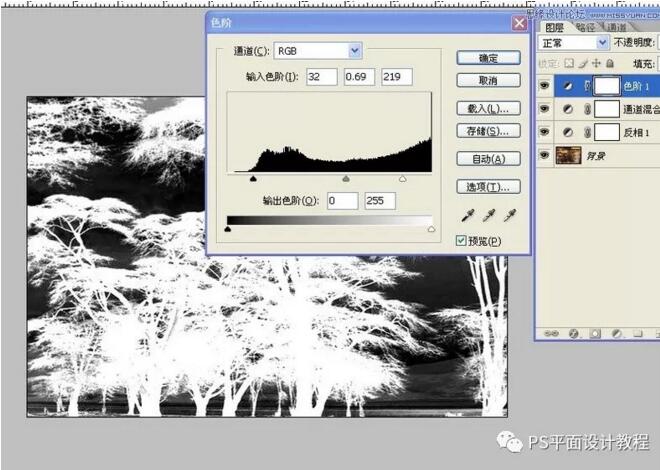Click adjustment icon on 色阶 1 layer
660x470 pixels.
568,86
